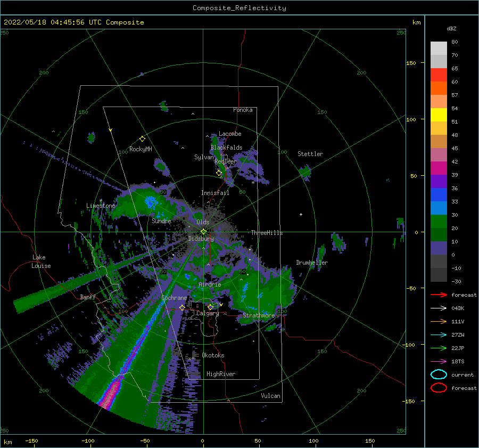Click the white plus marker south of Stettler
The image size is (479, 448).
(x=301, y=214)
